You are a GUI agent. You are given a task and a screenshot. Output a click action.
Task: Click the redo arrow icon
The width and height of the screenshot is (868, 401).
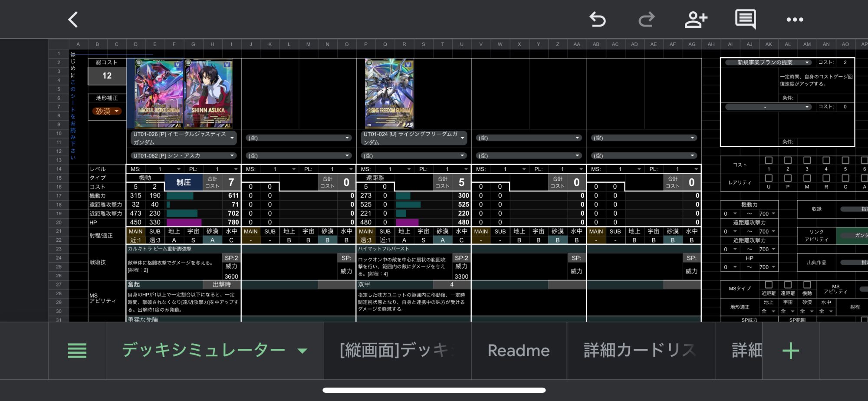646,20
